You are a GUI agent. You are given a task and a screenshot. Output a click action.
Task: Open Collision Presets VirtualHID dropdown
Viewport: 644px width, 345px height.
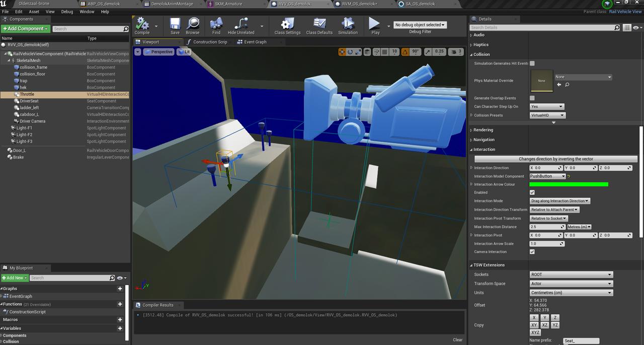tap(548, 115)
